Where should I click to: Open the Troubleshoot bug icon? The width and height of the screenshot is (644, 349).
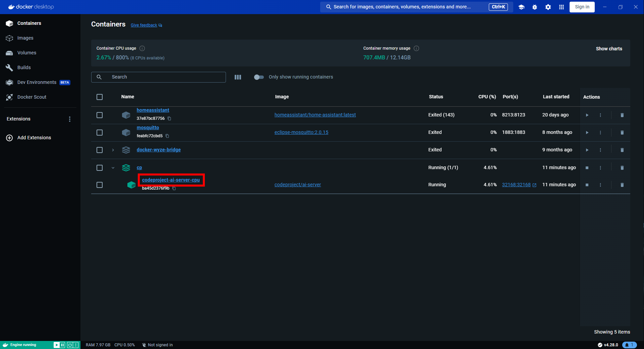pos(535,7)
